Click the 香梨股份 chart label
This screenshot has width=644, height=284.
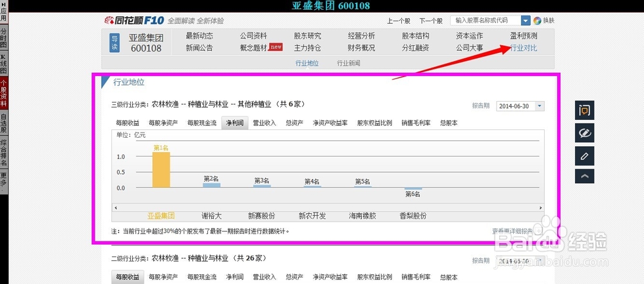pyautogui.click(x=413, y=216)
